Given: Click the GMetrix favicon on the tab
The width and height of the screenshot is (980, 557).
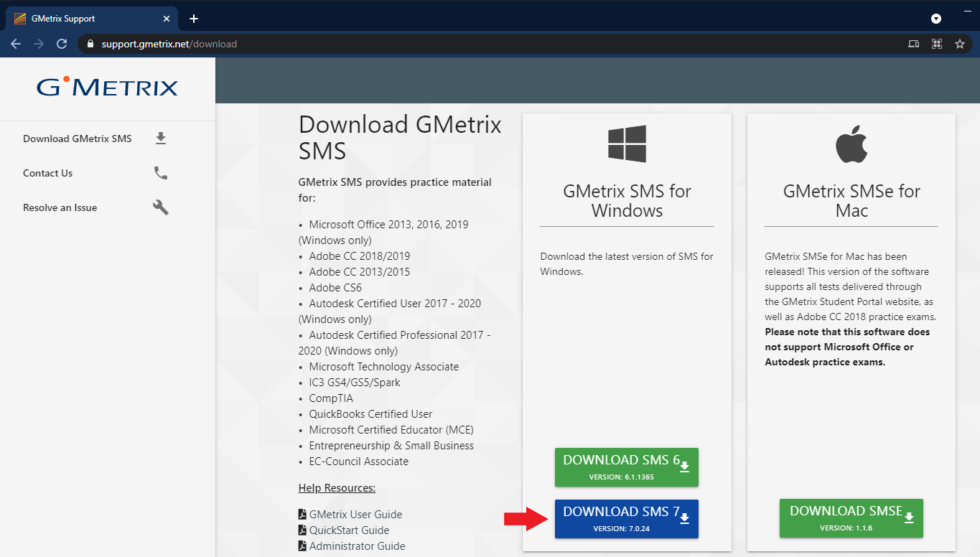Looking at the screenshot, I should (20, 19).
